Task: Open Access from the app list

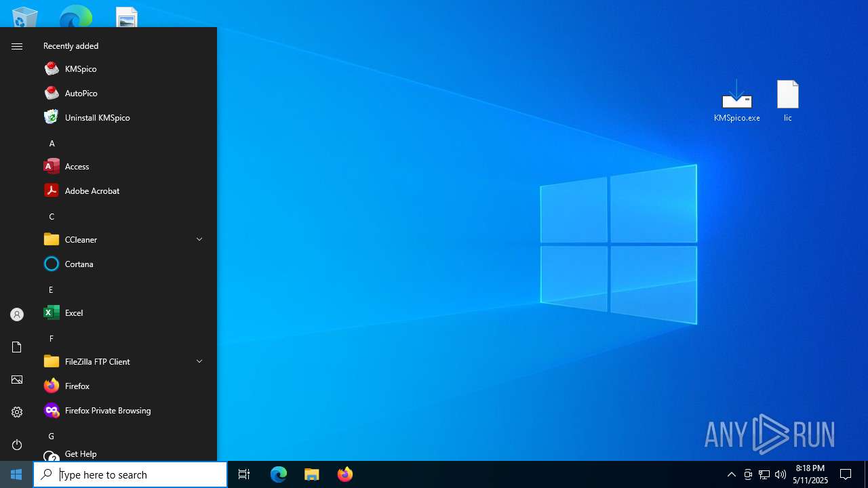Action: click(x=124, y=167)
